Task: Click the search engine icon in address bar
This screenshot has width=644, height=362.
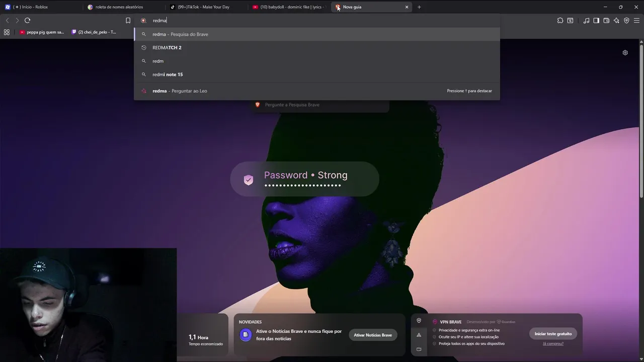Action: 143,21
